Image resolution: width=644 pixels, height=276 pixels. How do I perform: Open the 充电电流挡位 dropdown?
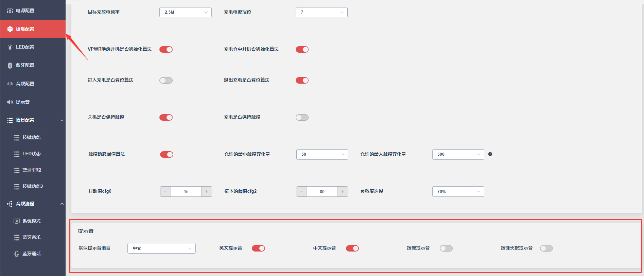[x=321, y=12]
